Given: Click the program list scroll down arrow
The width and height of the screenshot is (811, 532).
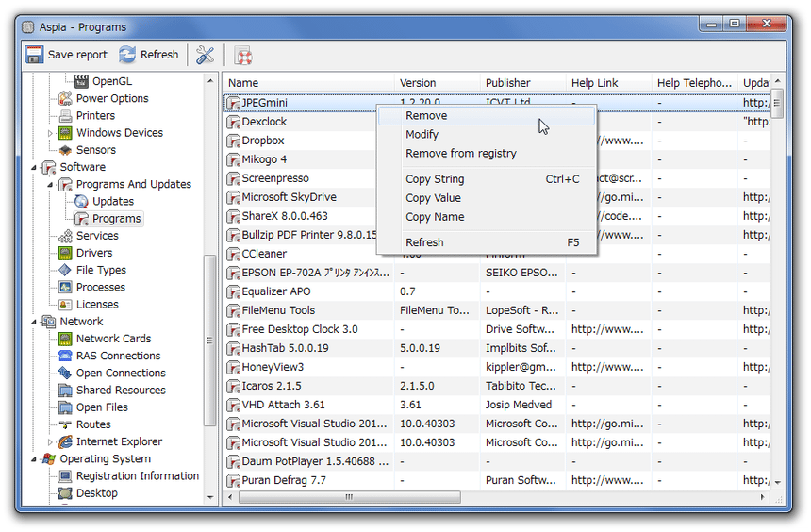Looking at the screenshot, I should [777, 482].
